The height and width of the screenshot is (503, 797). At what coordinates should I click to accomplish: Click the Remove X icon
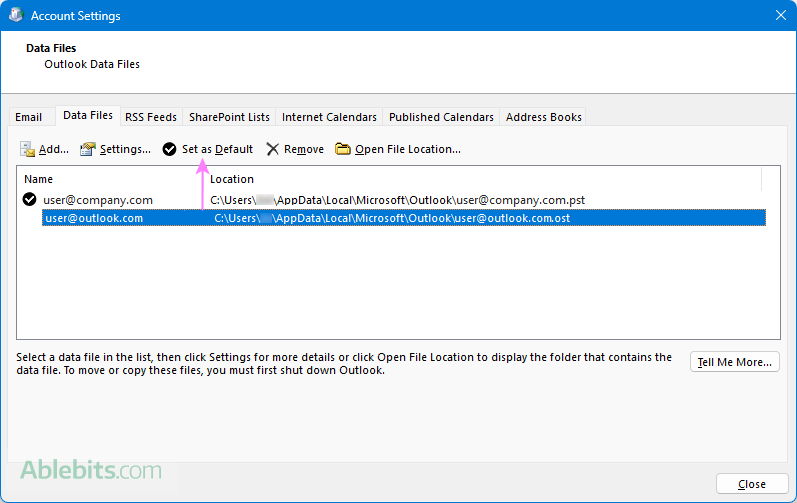pyautogui.click(x=272, y=149)
